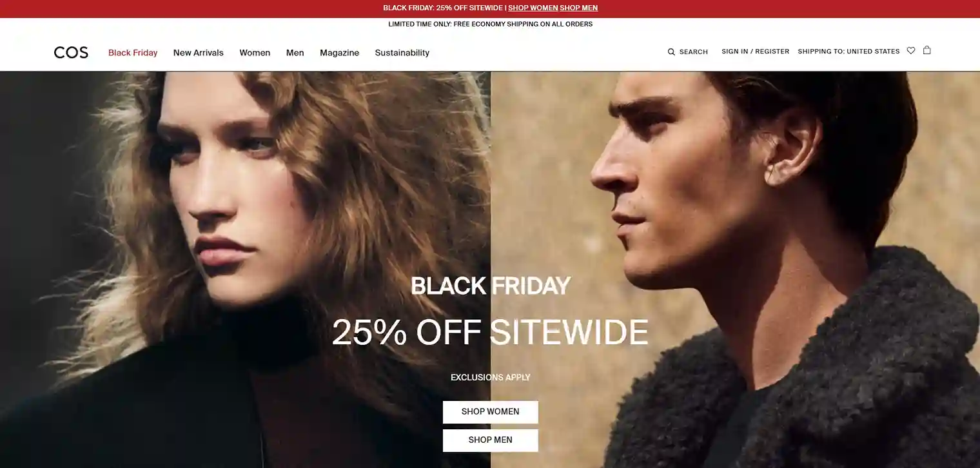Viewport: 980px width, 468px height.
Task: Expand the Women navigation menu
Action: tap(255, 53)
